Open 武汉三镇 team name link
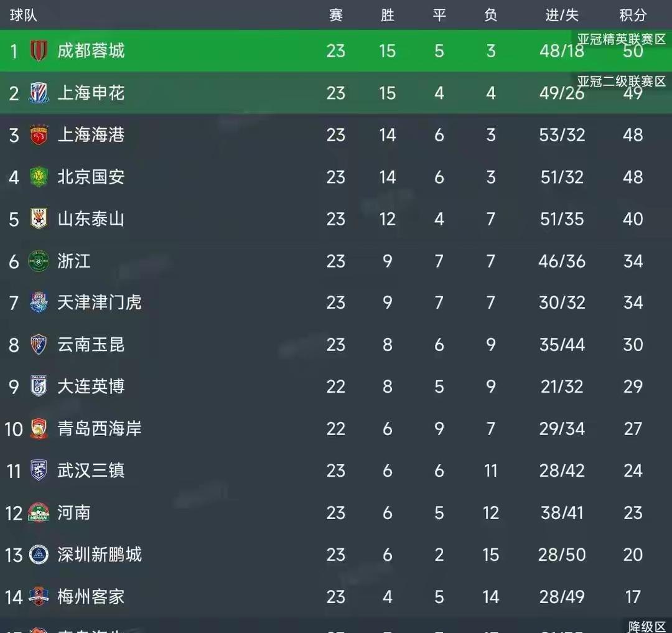The image size is (672, 633). pos(91,471)
